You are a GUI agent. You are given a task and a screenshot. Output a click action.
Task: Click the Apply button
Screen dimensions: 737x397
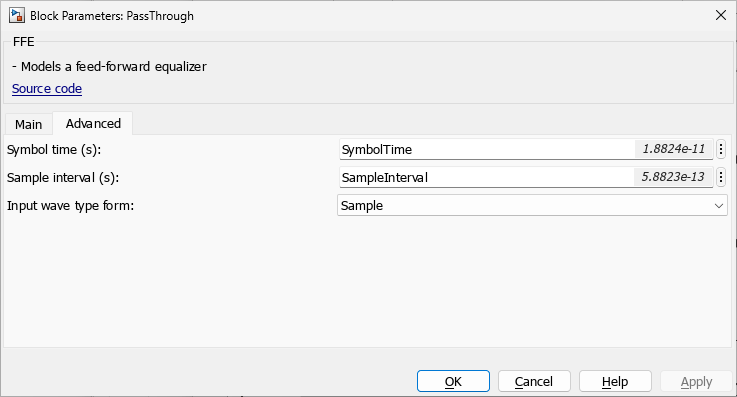tap(696, 381)
